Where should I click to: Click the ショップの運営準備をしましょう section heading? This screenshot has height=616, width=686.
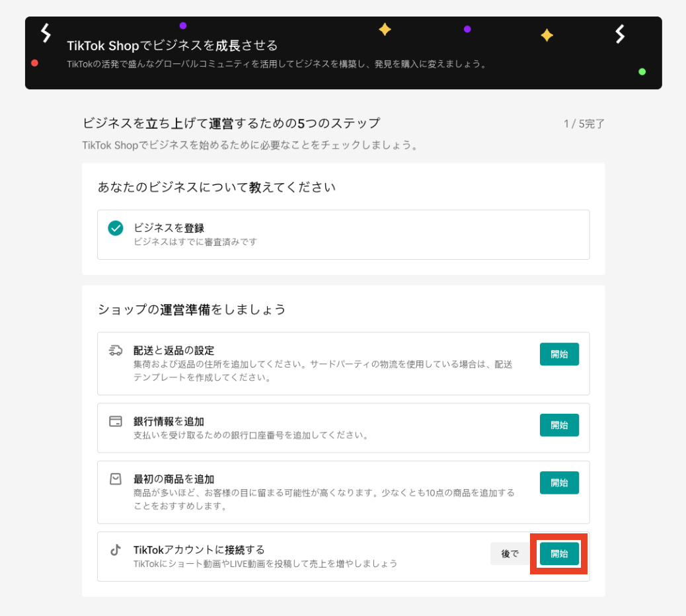(x=192, y=309)
